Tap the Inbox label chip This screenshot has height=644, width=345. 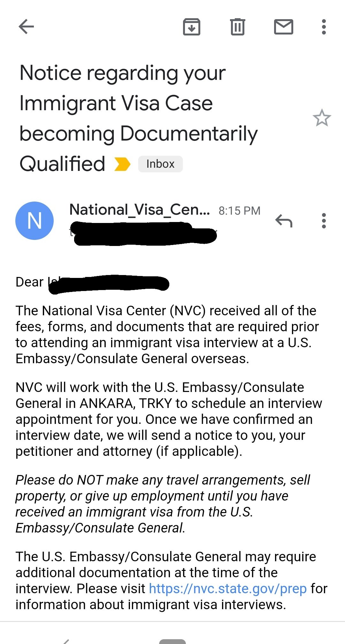tap(160, 164)
